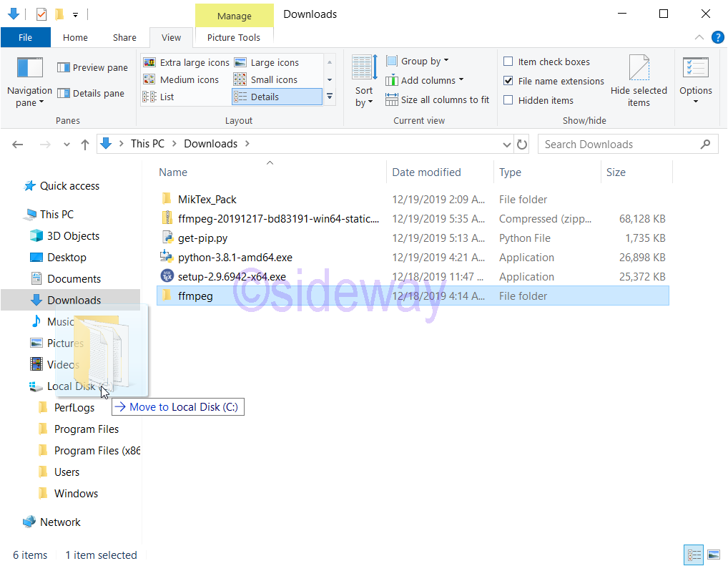Open the Picture Tools tab
This screenshot has height=566, width=728.
tap(234, 37)
